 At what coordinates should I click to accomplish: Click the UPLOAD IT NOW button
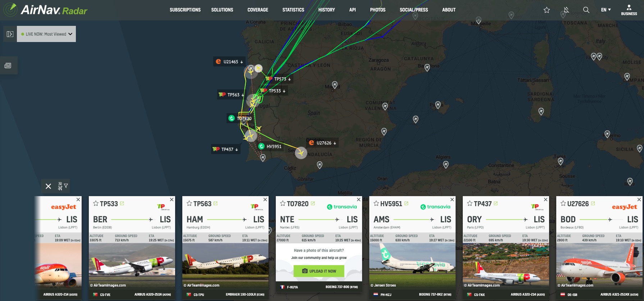click(x=319, y=271)
